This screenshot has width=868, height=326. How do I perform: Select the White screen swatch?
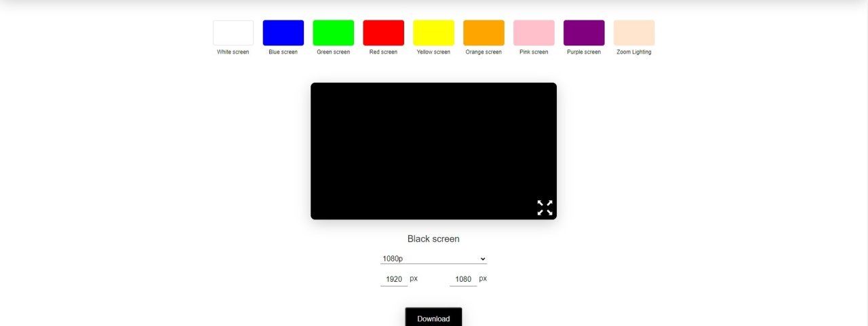click(x=233, y=33)
